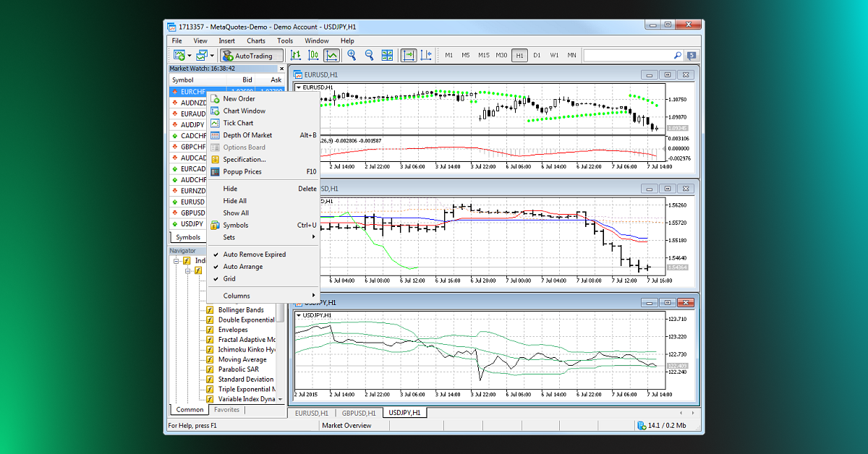Select Standard Deviation indicator in Navigator
Viewport: 868px width, 454px height.
(x=246, y=380)
